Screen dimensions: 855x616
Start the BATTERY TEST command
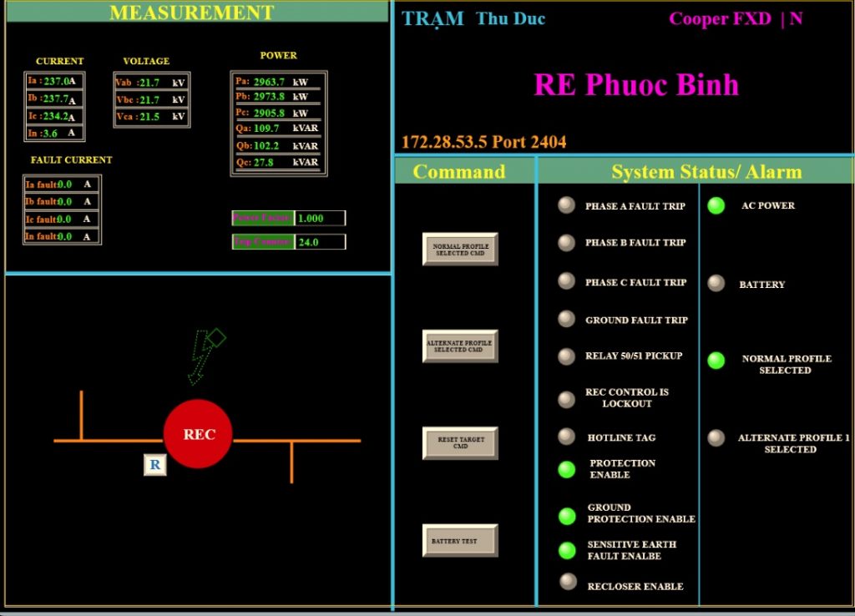coord(460,541)
